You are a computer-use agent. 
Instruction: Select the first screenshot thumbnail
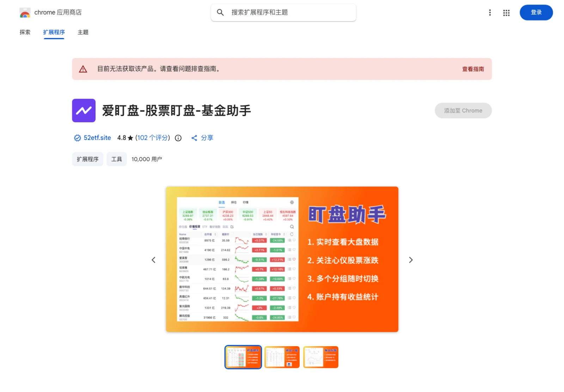coord(243,357)
